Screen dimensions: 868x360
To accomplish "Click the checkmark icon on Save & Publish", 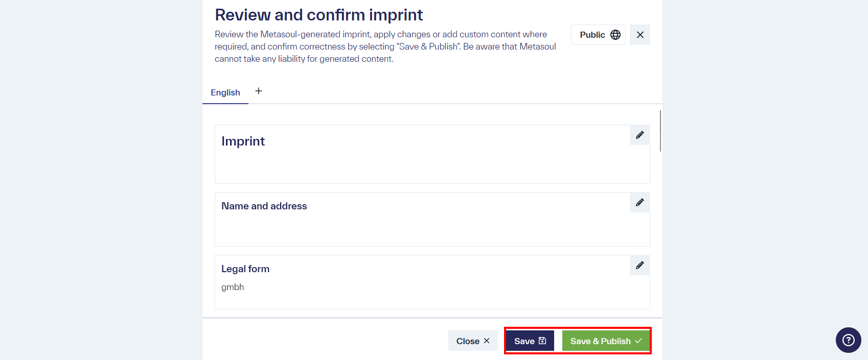I will 638,340.
